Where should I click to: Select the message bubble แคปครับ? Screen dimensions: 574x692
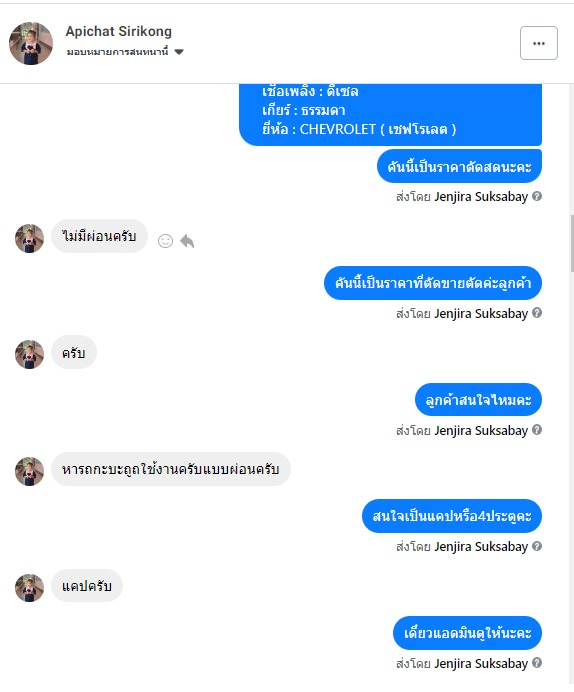click(x=87, y=586)
